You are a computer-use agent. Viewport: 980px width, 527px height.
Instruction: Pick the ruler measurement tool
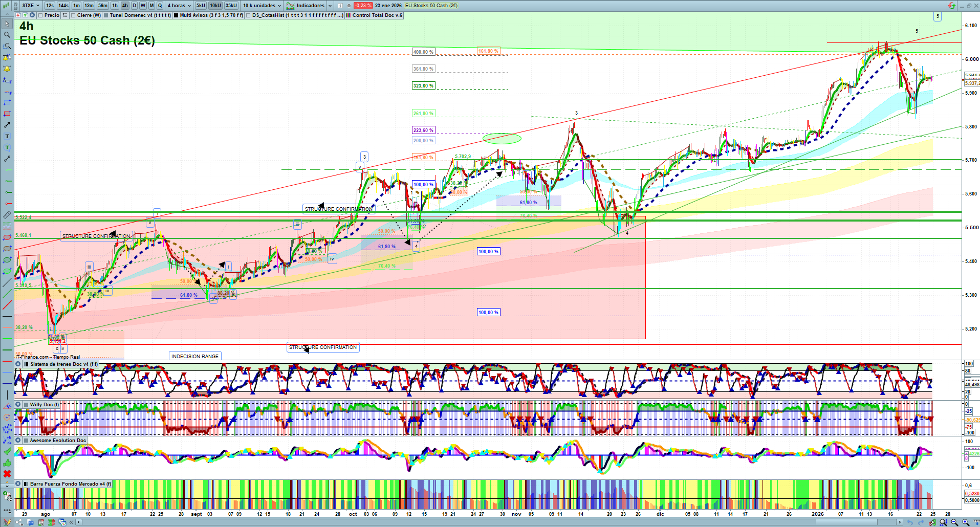(x=7, y=215)
